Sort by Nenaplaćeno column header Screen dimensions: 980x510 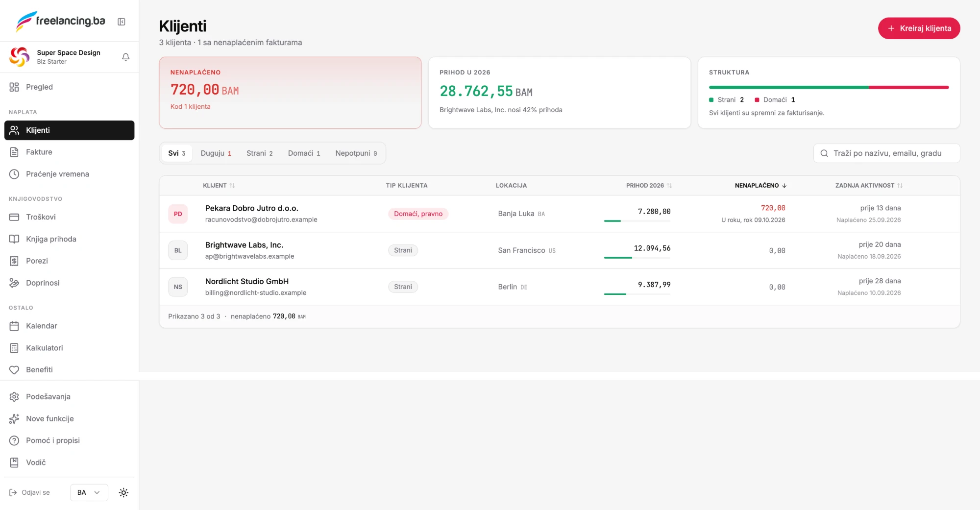tap(760, 186)
